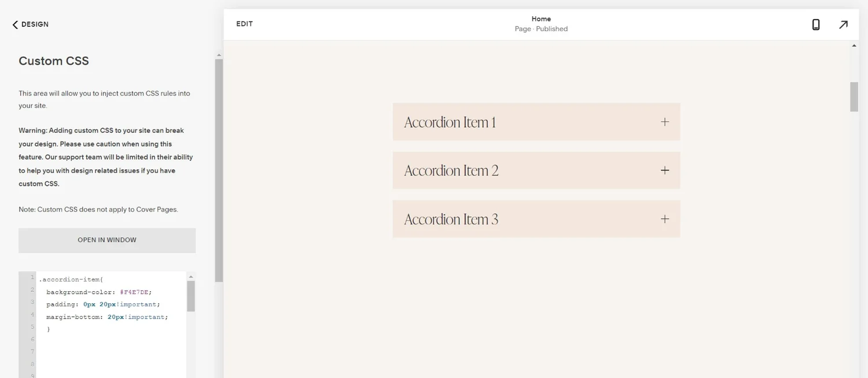Click the plus icon on Accordion Item 1

[x=664, y=121]
